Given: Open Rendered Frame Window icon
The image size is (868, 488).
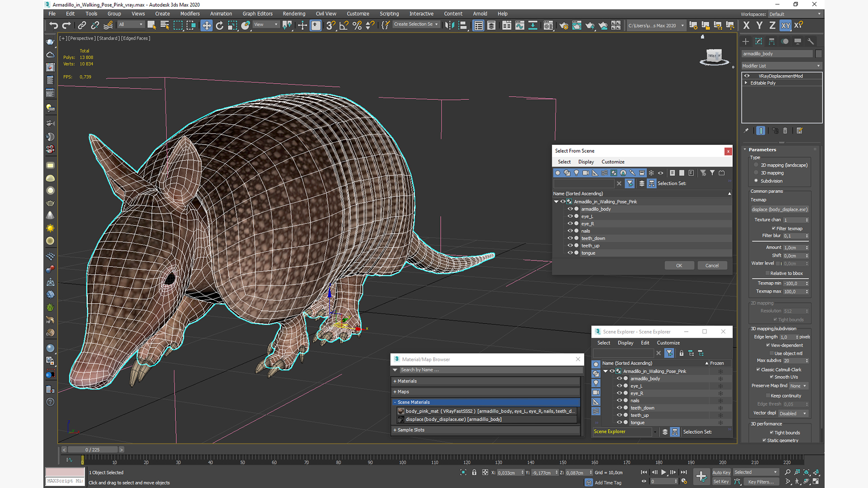Looking at the screenshot, I should point(577,25).
